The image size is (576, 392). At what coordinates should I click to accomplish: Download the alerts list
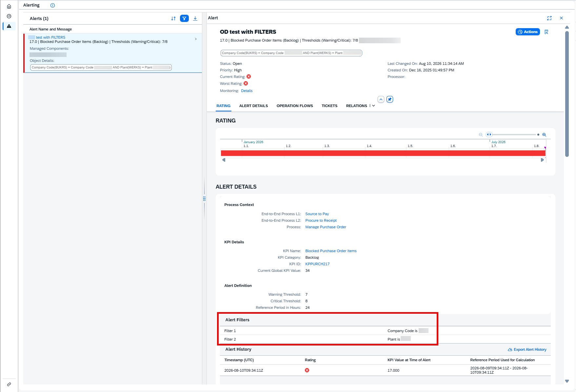click(195, 19)
